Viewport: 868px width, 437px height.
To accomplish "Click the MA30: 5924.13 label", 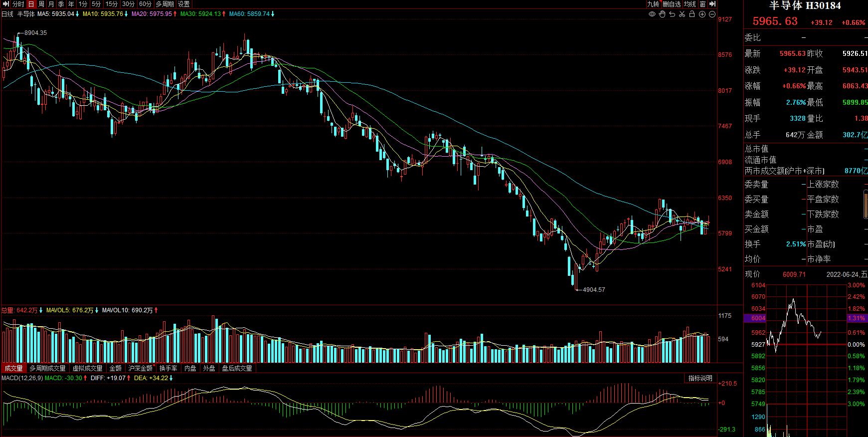I will click(200, 14).
